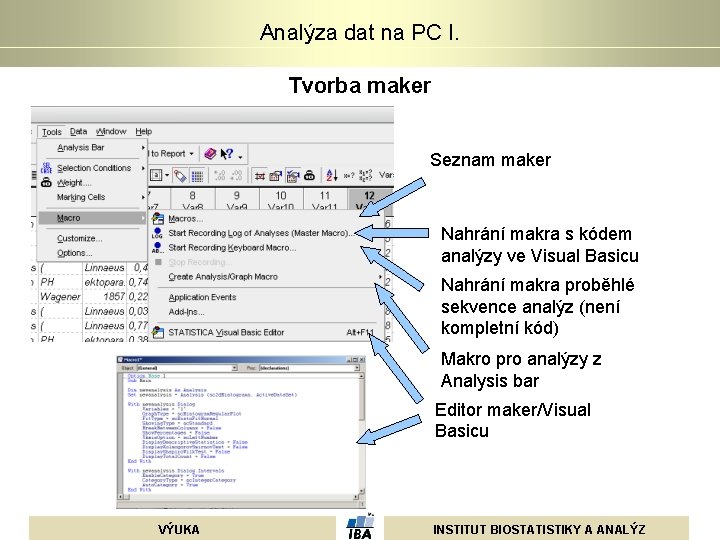The image size is (720, 540).
Task: Open Marking Cells submenu
Action: click(92, 197)
